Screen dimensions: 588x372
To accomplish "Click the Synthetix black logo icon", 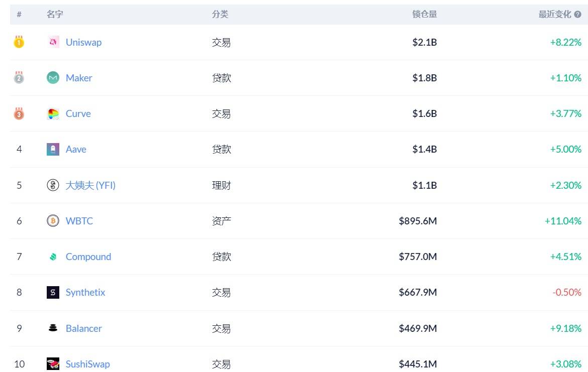I will tap(53, 292).
